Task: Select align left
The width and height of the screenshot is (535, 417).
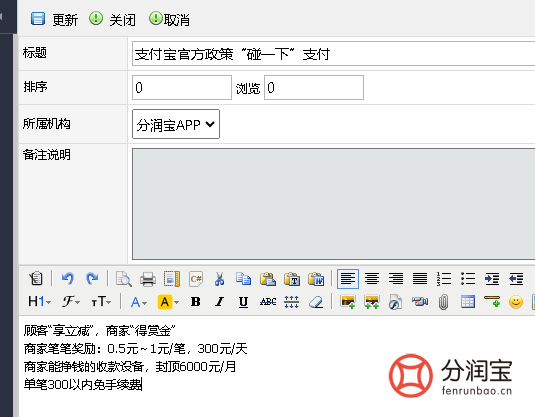Action: pyautogui.click(x=348, y=278)
